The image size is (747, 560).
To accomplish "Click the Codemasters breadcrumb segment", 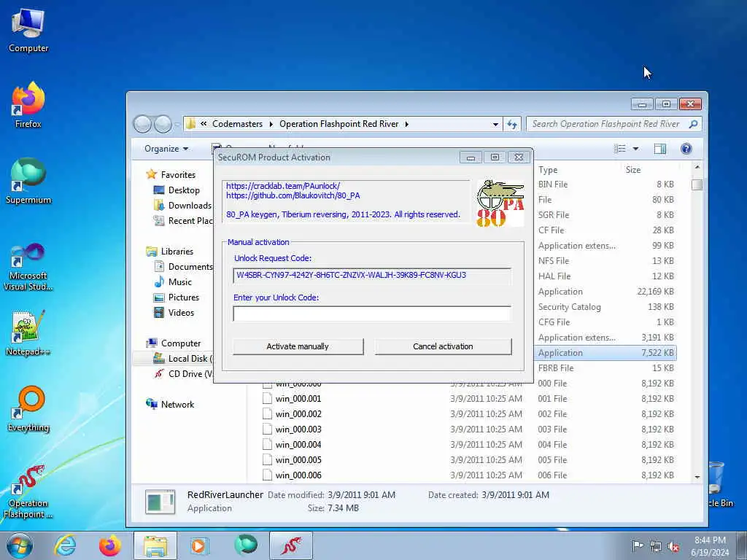I will click(237, 124).
